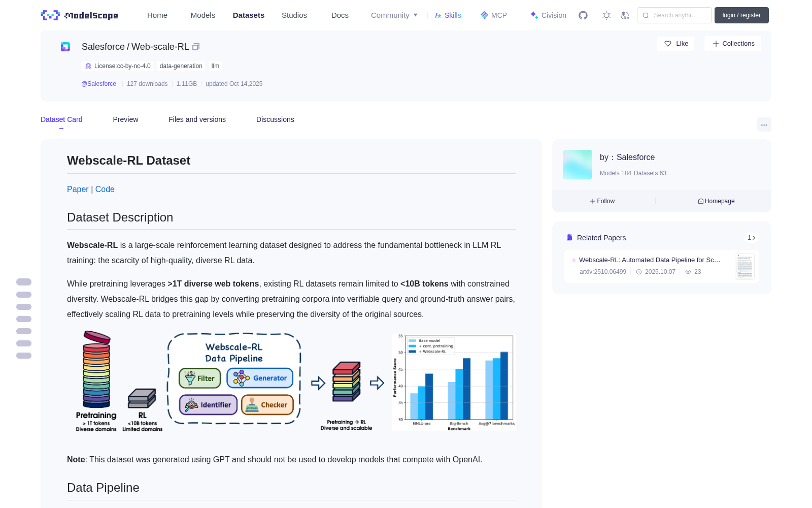Image resolution: width=812 pixels, height=508 pixels.
Task: Click the arxiv:2510.06499 identifier
Action: tap(603, 272)
